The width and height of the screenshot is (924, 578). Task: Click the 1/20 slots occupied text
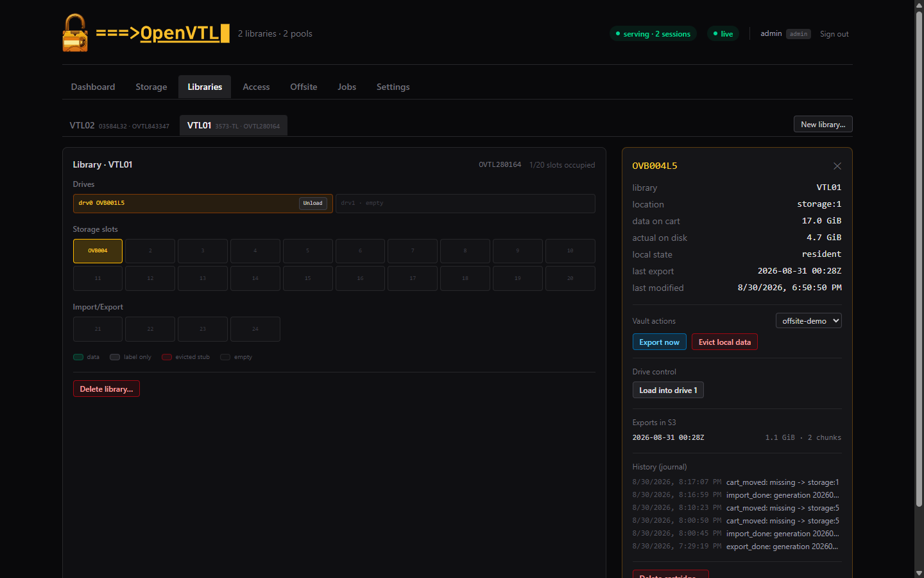tap(562, 165)
